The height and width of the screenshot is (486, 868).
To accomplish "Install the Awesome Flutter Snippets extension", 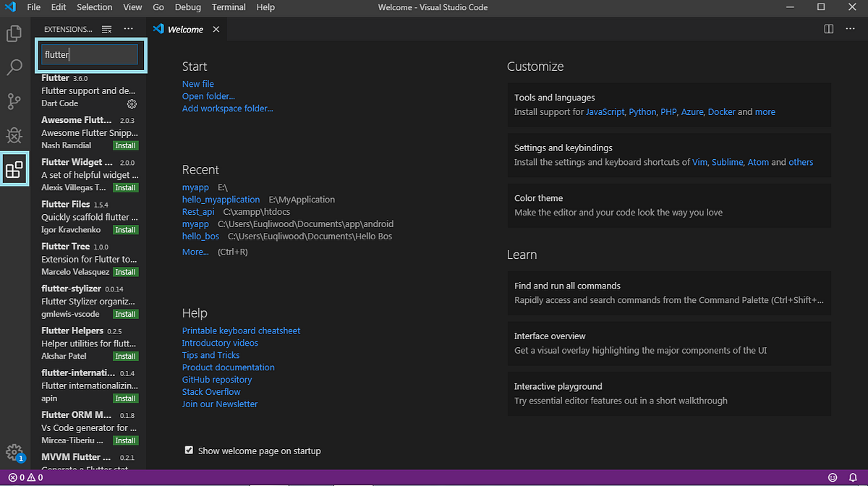I will point(124,145).
